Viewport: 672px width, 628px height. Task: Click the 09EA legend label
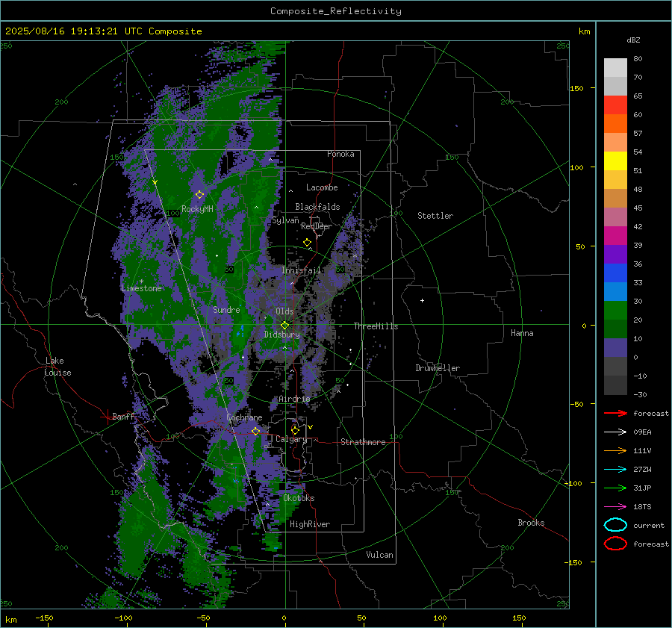click(x=642, y=432)
